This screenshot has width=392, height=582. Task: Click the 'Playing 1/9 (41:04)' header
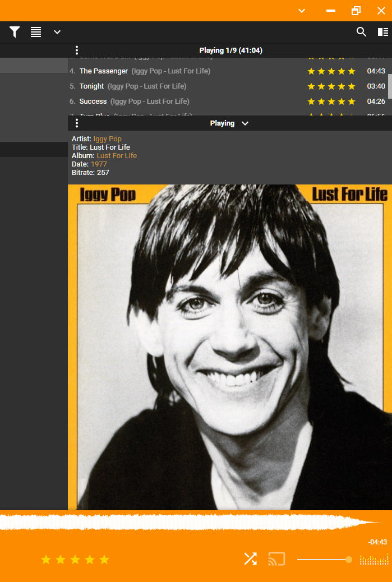pyautogui.click(x=230, y=50)
